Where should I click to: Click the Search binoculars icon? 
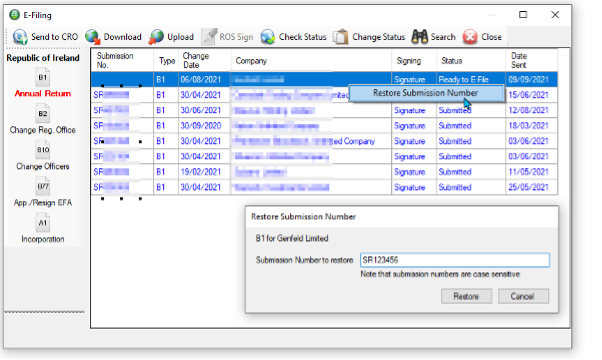(419, 37)
